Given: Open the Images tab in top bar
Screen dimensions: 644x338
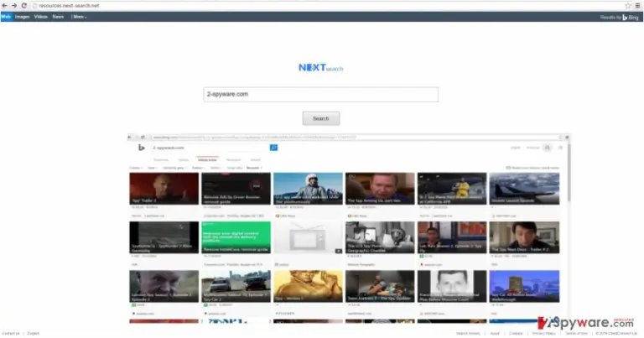Looking at the screenshot, I should 22,17.
